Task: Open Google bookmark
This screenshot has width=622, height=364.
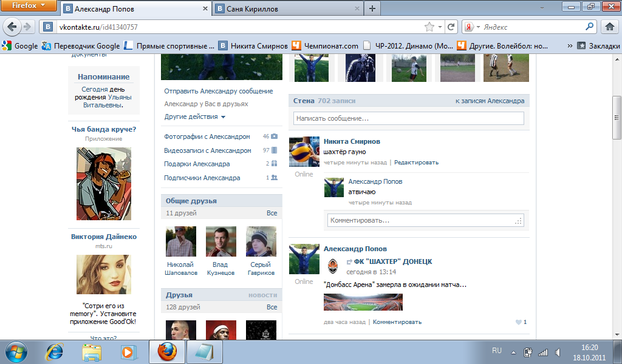Action: pos(20,46)
